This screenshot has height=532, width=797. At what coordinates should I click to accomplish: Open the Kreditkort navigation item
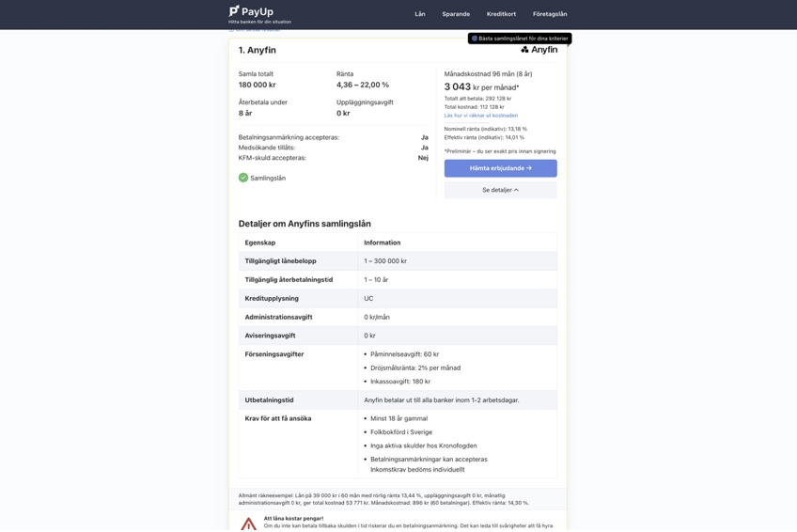coord(501,14)
